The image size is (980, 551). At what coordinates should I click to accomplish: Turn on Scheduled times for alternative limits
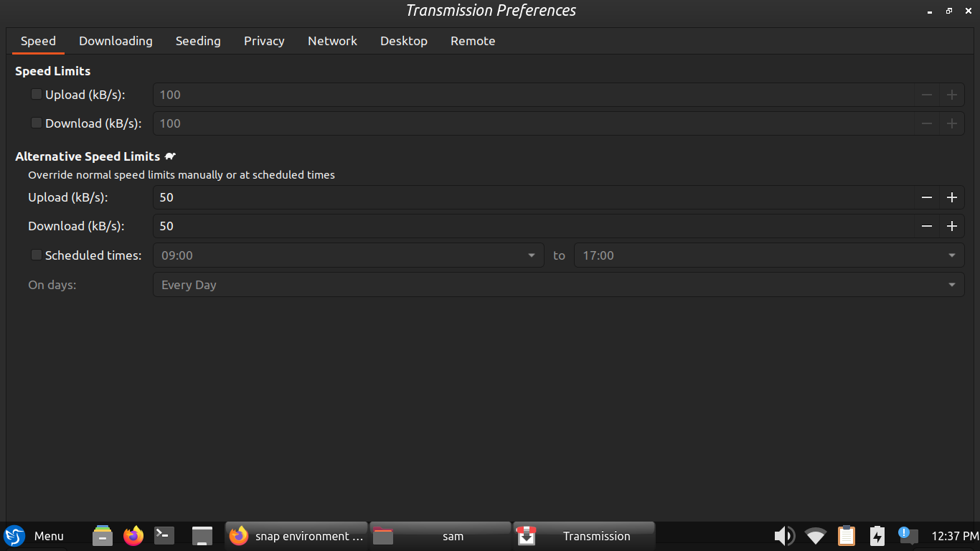36,255
